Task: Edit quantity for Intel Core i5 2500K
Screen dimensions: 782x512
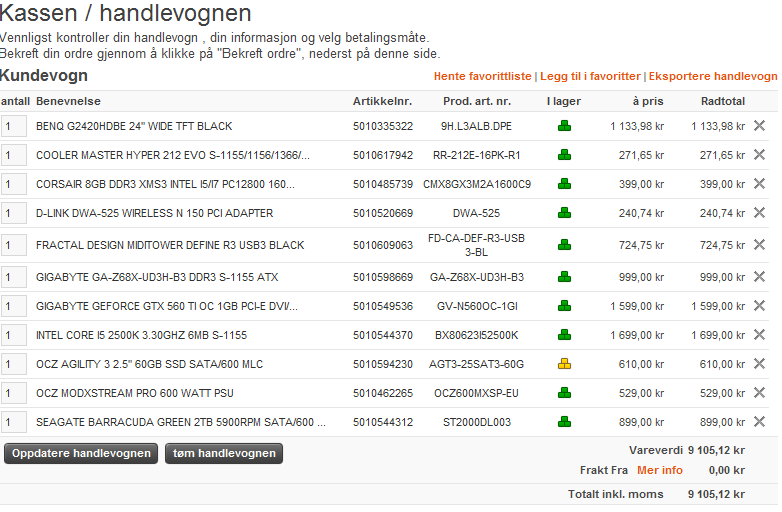Action: pyautogui.click(x=13, y=335)
